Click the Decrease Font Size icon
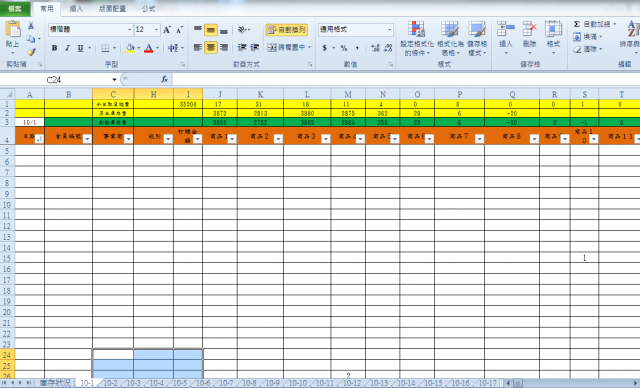The height and width of the screenshot is (388, 640). tap(179, 30)
